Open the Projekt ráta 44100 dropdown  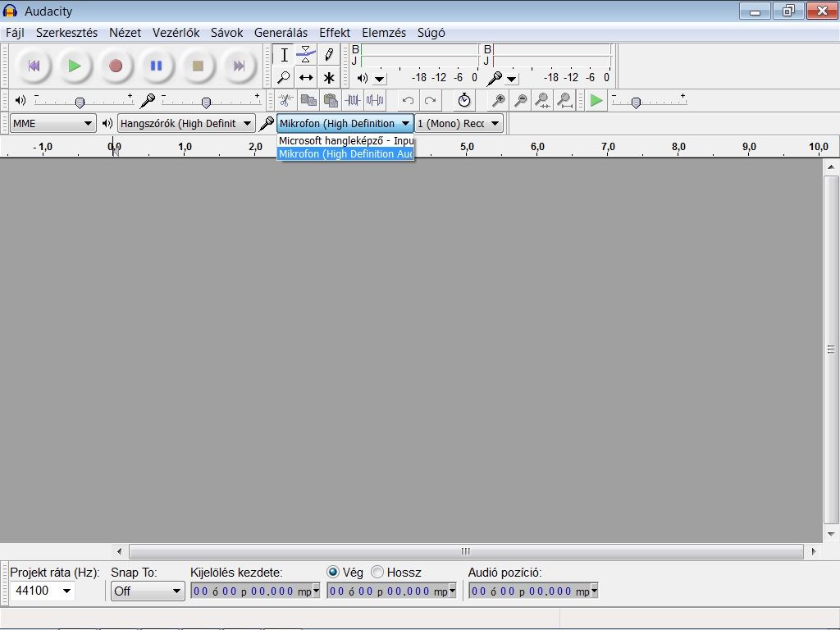click(67, 591)
